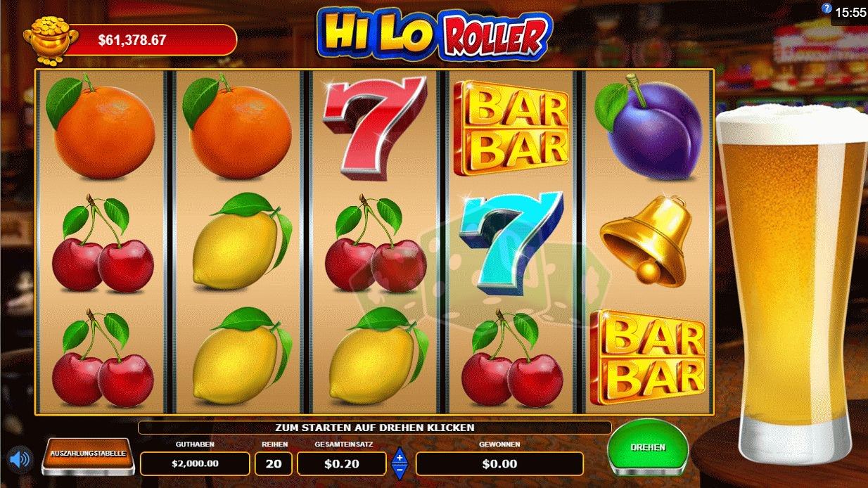Increase total bet with plus arrow
Screen dimensions: 868x488
[x=400, y=456]
